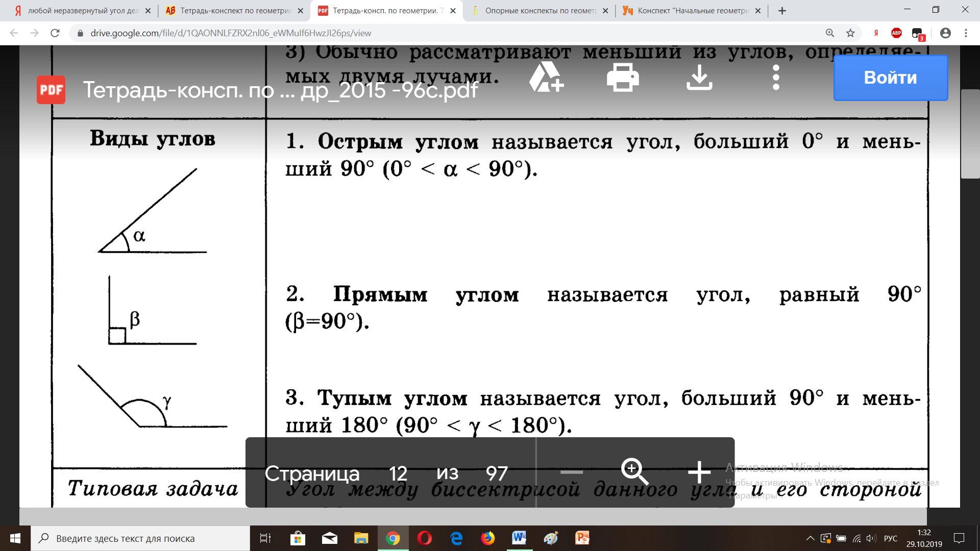This screenshot has height=551, width=980.
Task: Open the Chrome three-dot menu
Action: 966,33
